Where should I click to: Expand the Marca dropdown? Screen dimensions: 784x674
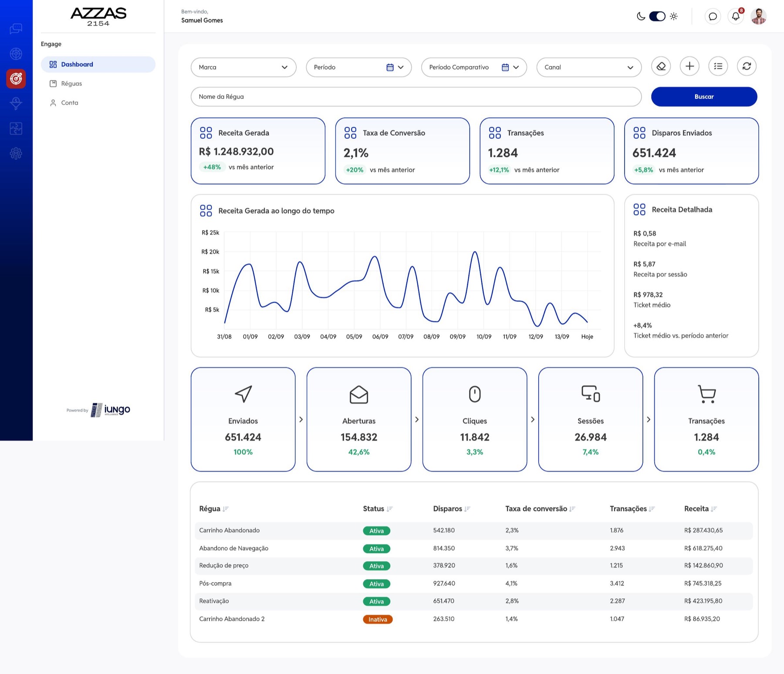[x=243, y=67]
